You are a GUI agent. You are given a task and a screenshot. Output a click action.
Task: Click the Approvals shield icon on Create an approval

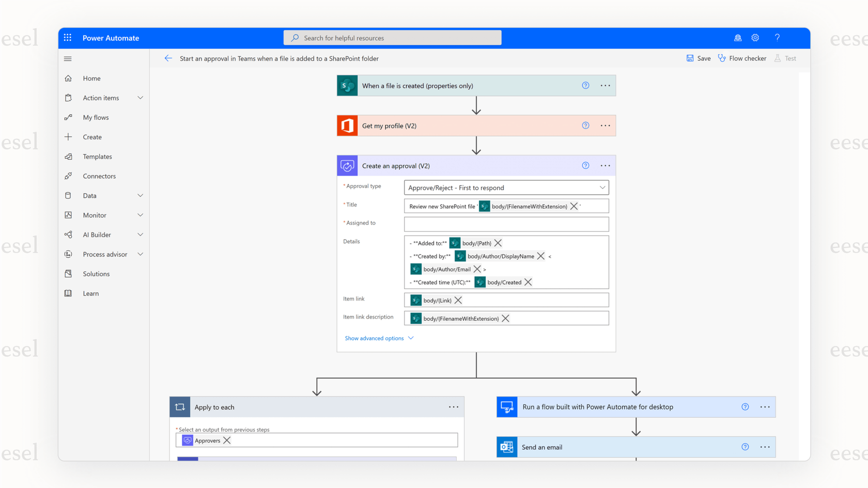pyautogui.click(x=347, y=165)
